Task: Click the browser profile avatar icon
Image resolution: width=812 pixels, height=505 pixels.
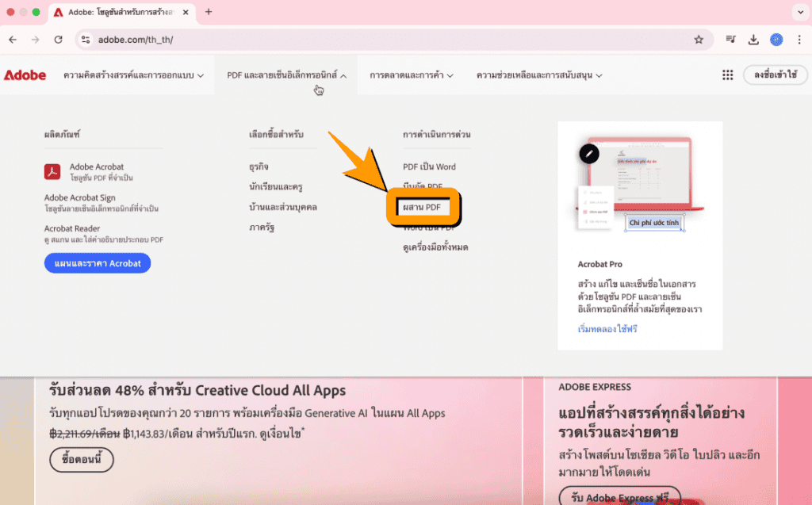Action: click(x=777, y=38)
